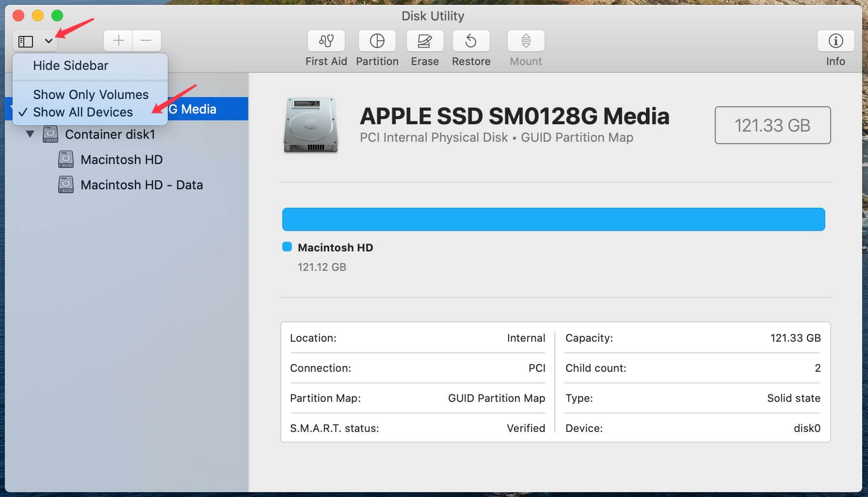Select Macintosh HD in the sidebar

(121, 159)
